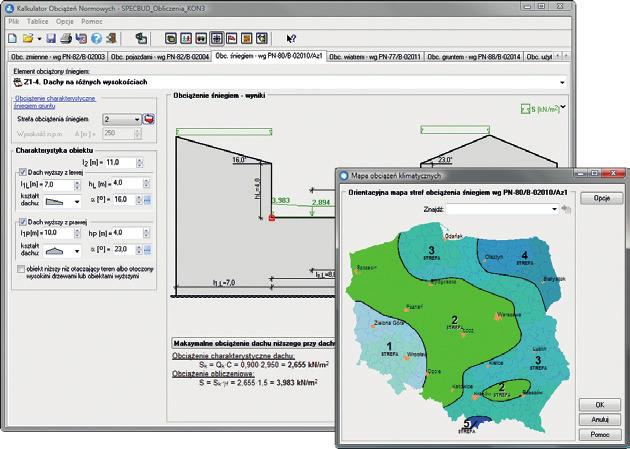
Task: Click the second load-type icon with red-green bars
Action: pyautogui.click(x=186, y=39)
